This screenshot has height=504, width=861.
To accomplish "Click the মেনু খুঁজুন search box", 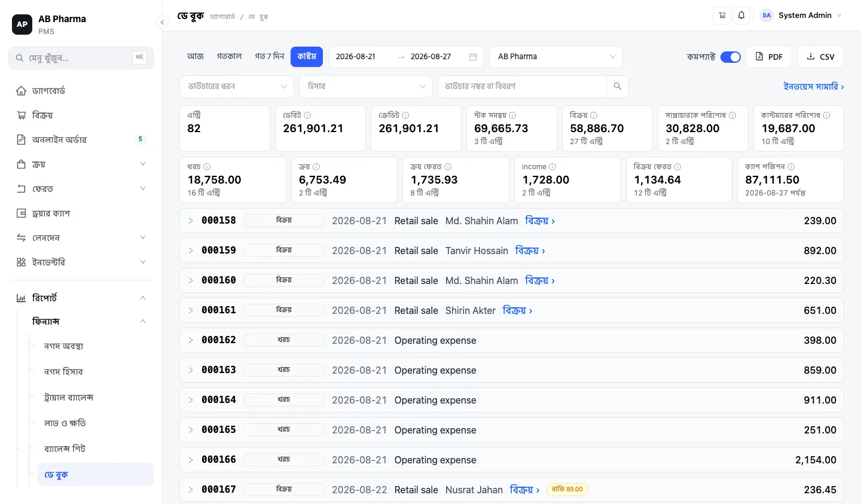I will [x=81, y=58].
